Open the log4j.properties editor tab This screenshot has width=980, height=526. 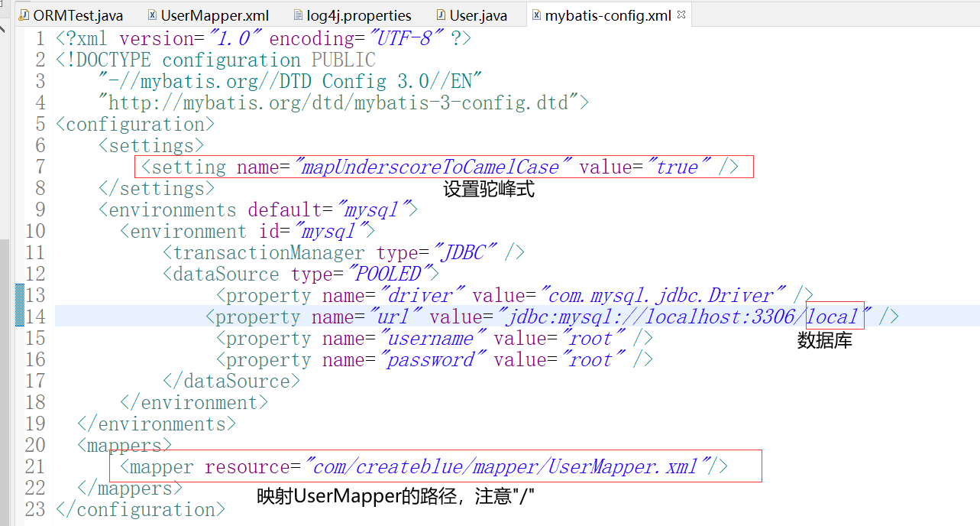click(352, 15)
